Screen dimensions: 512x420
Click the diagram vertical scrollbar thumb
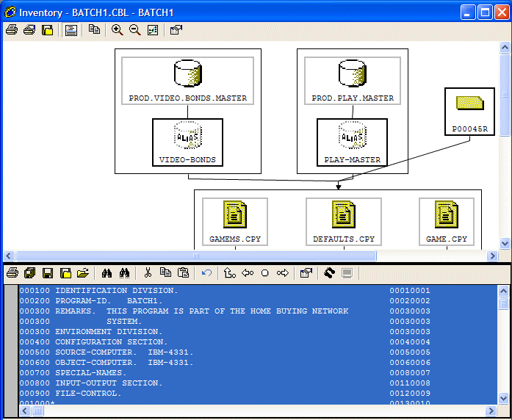[x=505, y=95]
